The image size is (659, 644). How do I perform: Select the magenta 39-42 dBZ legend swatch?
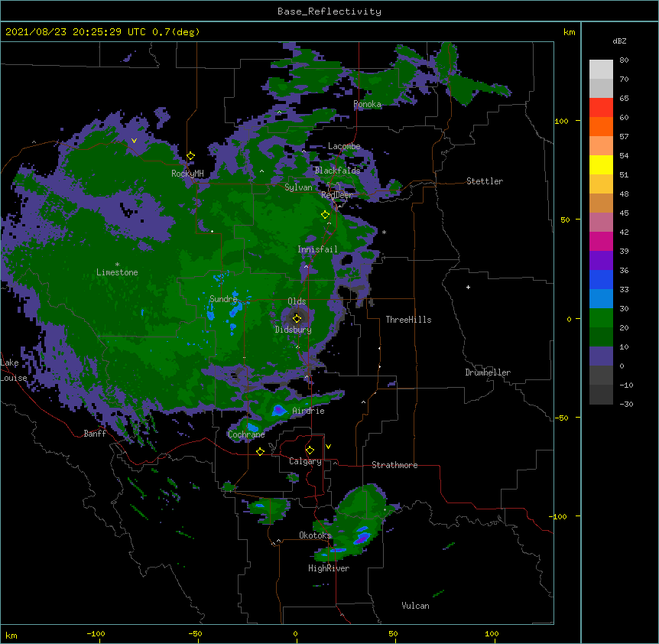601,241
